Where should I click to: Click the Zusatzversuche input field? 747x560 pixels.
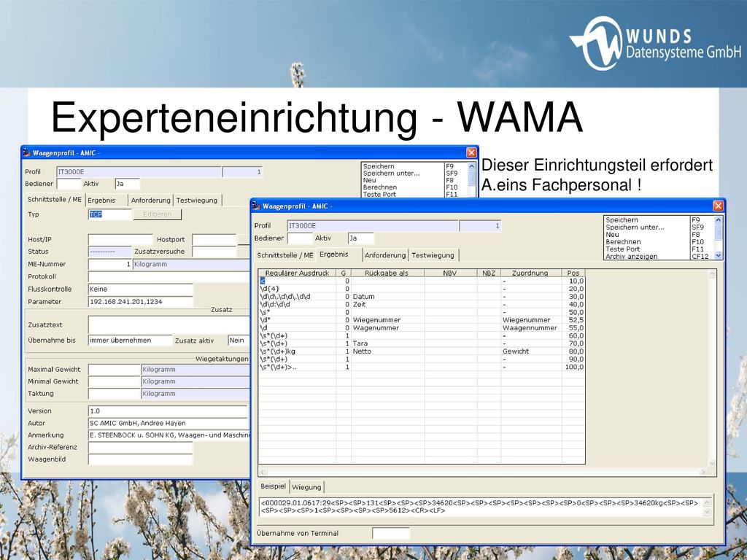click(x=214, y=252)
